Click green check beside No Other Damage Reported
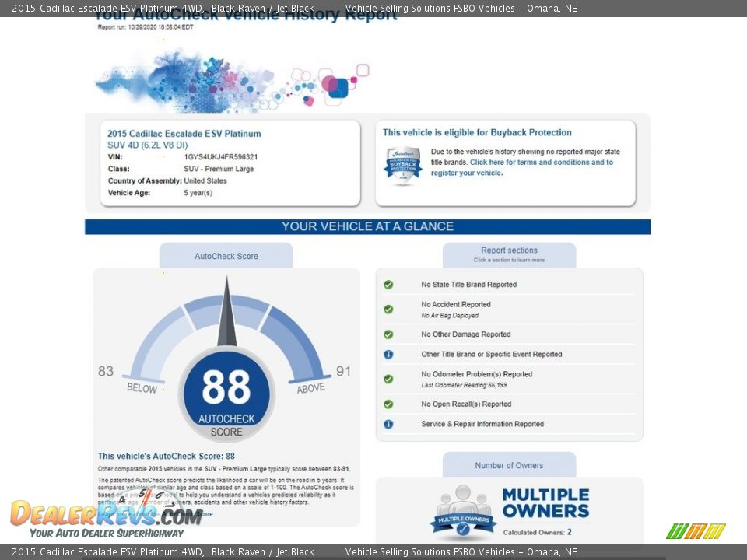 pyautogui.click(x=388, y=334)
